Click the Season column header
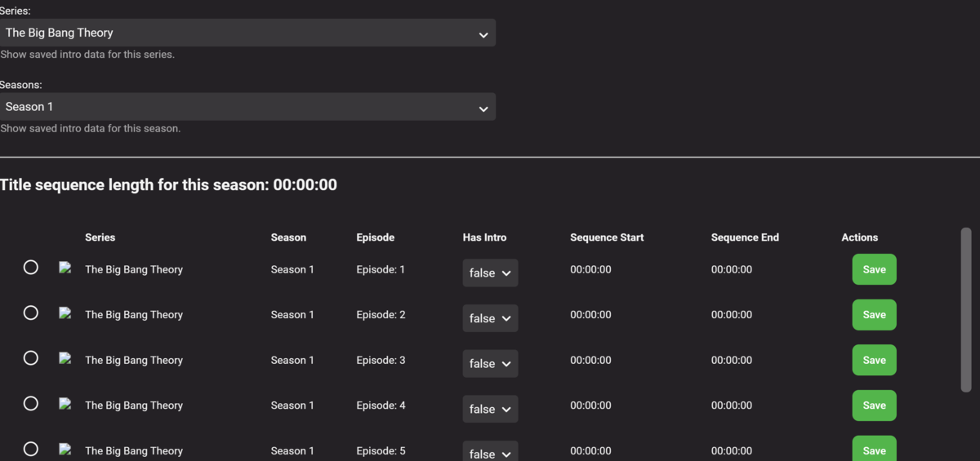Viewport: 980px width, 461px height. (x=288, y=237)
